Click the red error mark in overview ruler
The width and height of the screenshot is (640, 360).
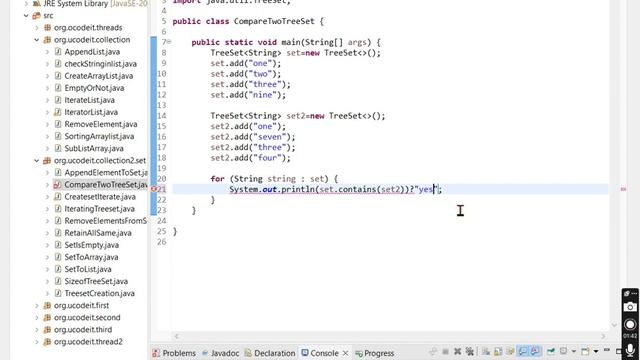coord(623,189)
